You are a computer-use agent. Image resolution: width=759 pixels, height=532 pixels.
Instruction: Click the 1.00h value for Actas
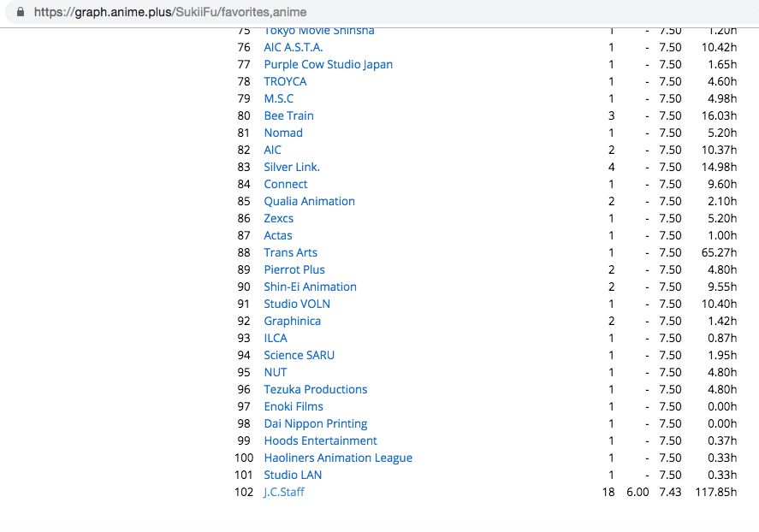[722, 235]
